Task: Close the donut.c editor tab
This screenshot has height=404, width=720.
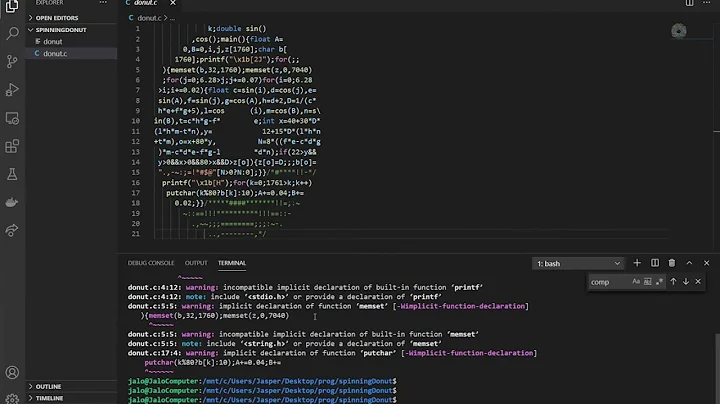Action: point(173,3)
